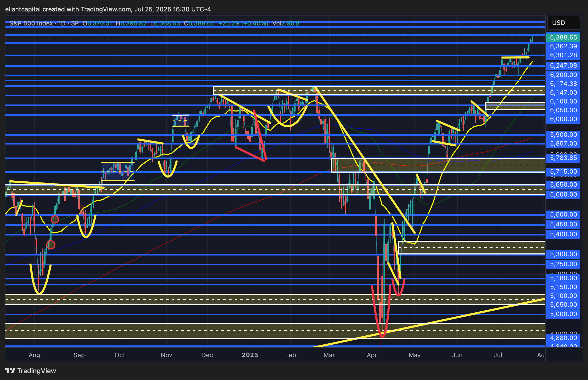The image size is (588, 380).
Task: Click the TradingView logo icon
Action: pos(10,371)
